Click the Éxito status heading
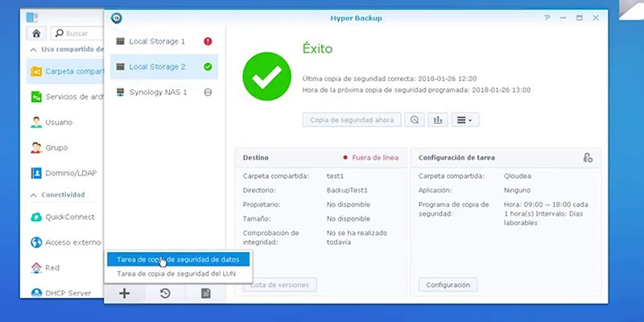Screen dimensions: 644x322 [317, 49]
